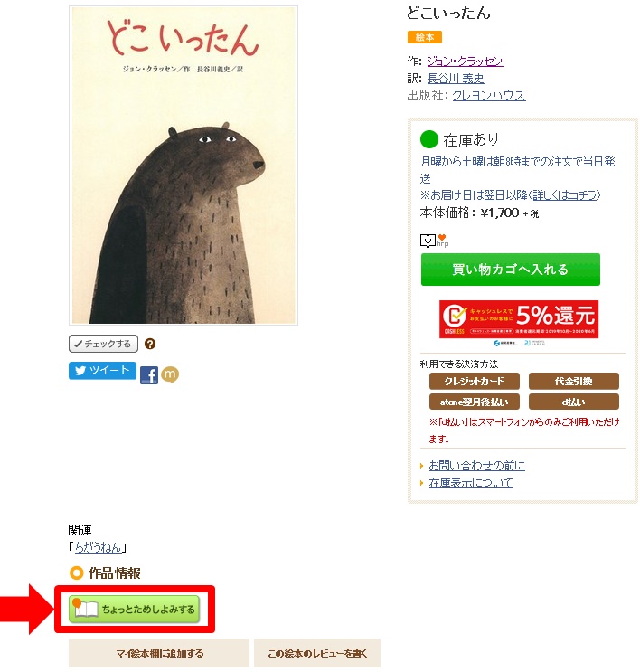640x672 pixels.
Task: Click この絵本のレビューを書く button
Action: point(317,653)
